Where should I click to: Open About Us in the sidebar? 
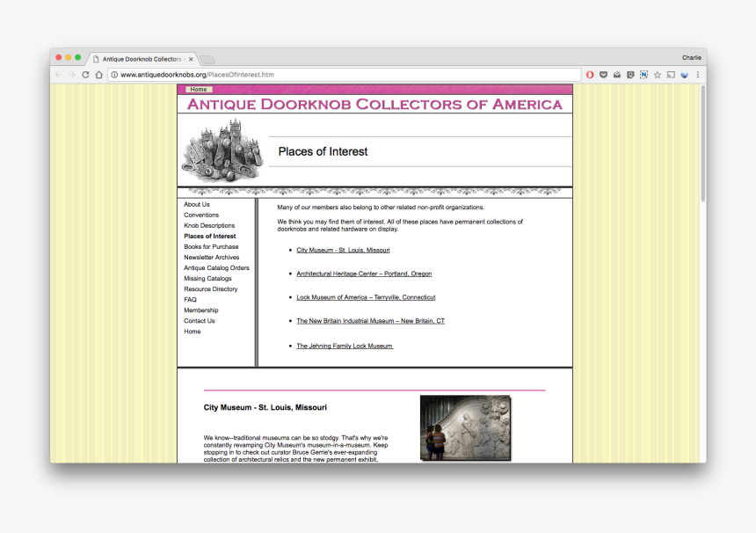pyautogui.click(x=197, y=205)
